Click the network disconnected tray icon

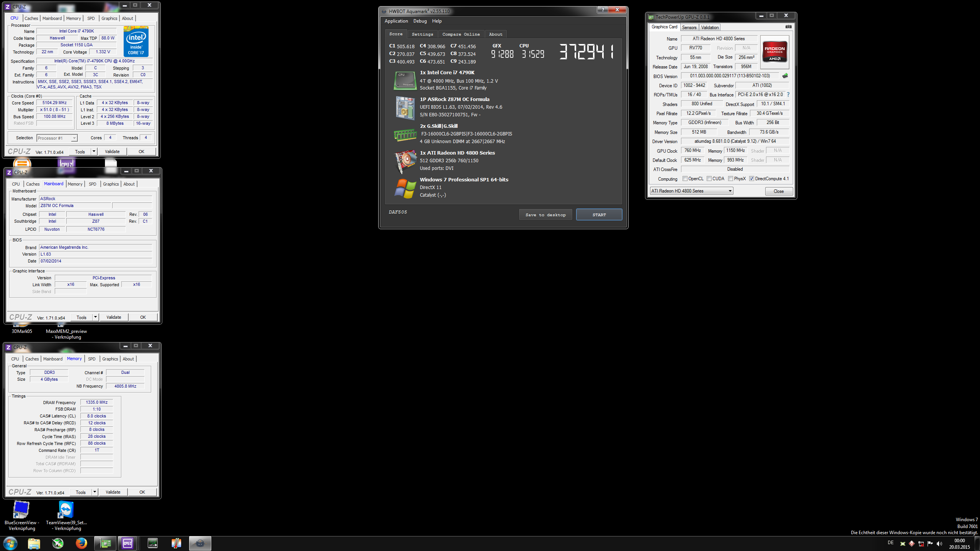click(x=921, y=544)
